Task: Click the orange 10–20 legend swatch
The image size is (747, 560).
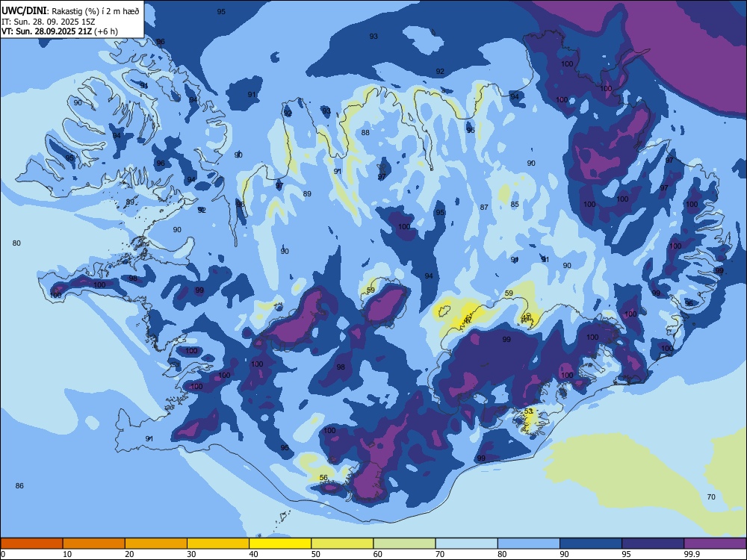Action: click(x=94, y=544)
